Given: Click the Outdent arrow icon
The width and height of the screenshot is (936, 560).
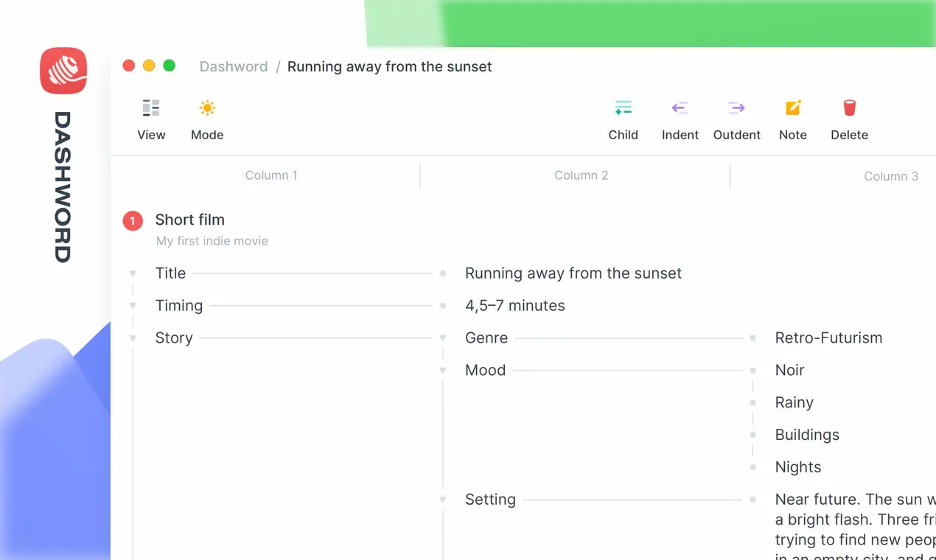Looking at the screenshot, I should tap(736, 108).
